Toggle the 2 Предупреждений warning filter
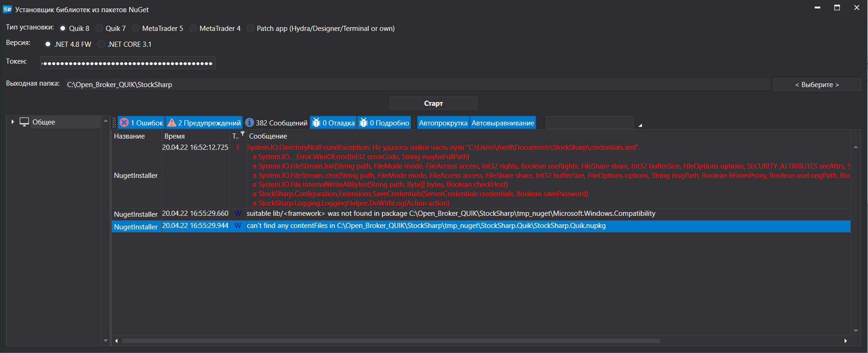Image resolution: width=868 pixels, height=353 pixels. coord(204,123)
